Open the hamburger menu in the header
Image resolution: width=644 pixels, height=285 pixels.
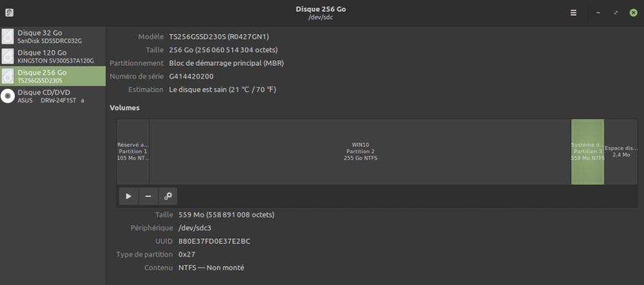pos(574,13)
